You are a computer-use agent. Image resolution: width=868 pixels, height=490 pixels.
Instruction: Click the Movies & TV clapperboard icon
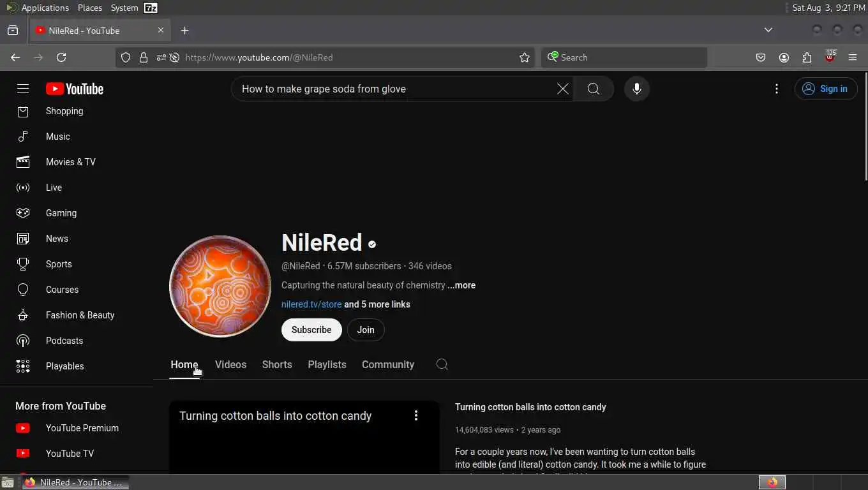23,162
